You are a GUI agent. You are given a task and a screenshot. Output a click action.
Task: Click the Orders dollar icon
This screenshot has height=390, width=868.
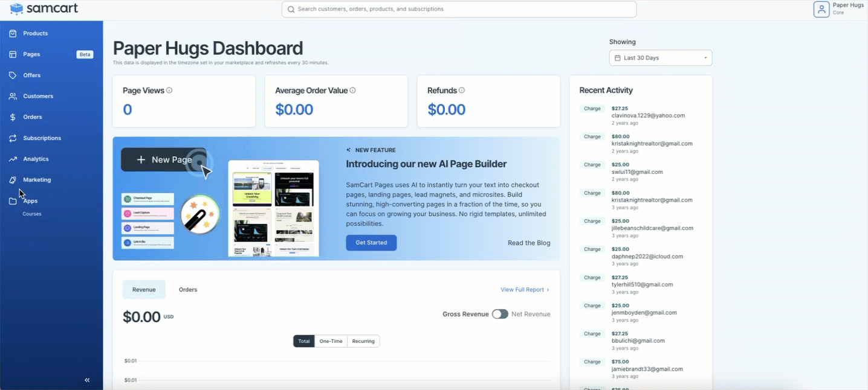[13, 117]
